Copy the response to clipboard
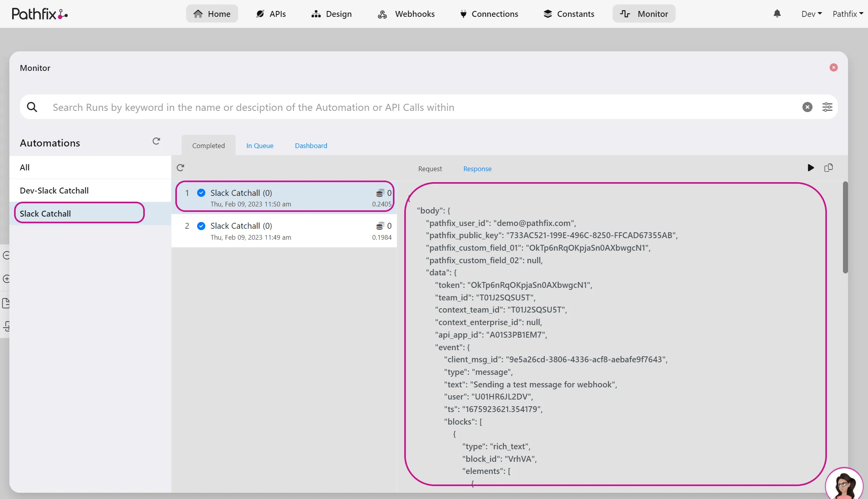The height and width of the screenshot is (499, 868). [x=828, y=168]
